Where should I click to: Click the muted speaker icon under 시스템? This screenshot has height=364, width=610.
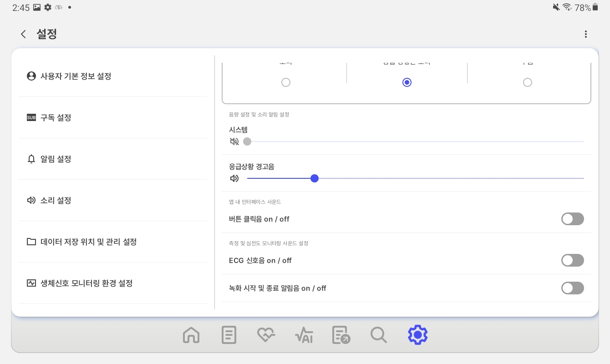234,142
